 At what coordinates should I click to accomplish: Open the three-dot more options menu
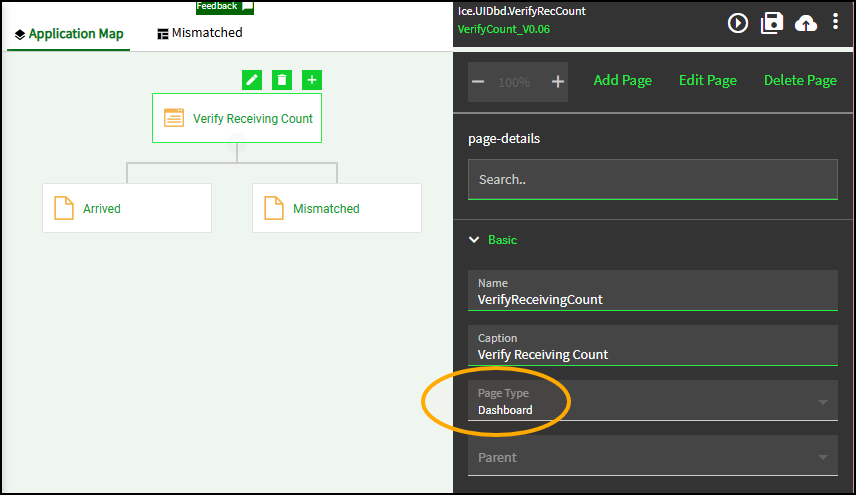[x=835, y=22]
